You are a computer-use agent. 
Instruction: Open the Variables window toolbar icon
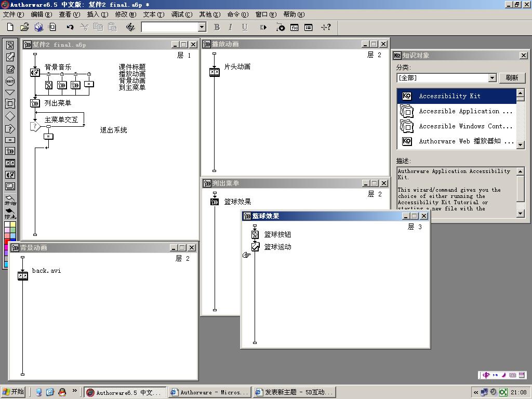[x=309, y=28]
